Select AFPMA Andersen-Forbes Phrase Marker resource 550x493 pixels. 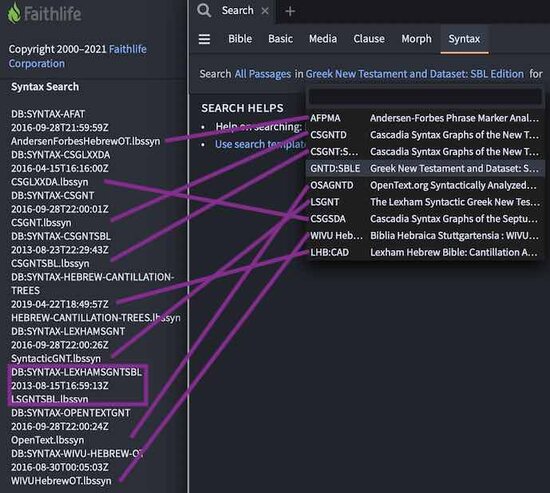pos(424,118)
